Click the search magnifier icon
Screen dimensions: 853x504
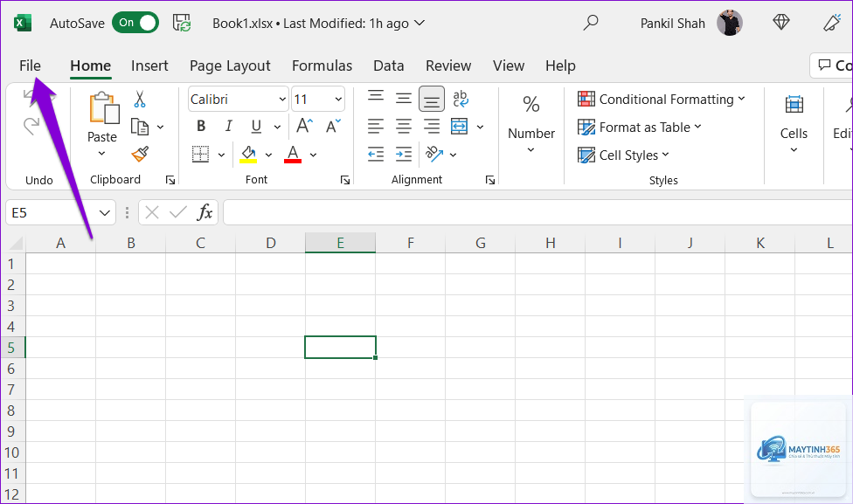pyautogui.click(x=591, y=23)
